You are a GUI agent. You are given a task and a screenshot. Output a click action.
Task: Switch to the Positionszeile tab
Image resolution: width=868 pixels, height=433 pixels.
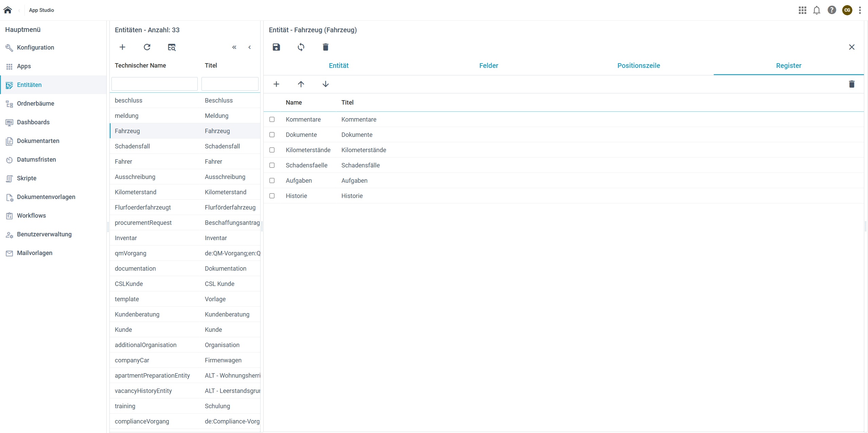click(x=638, y=66)
